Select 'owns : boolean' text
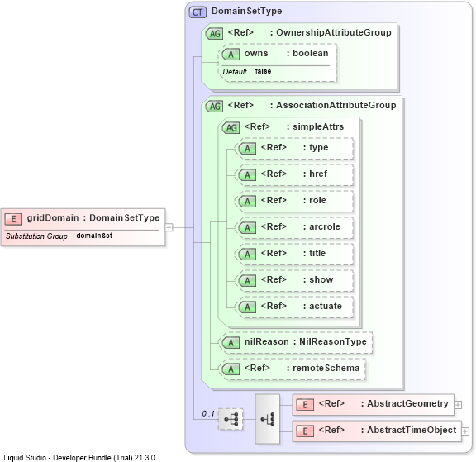The height and width of the screenshot is (462, 476). pos(286,53)
